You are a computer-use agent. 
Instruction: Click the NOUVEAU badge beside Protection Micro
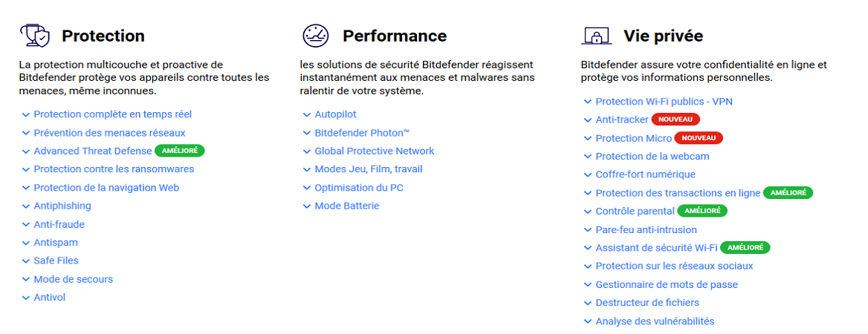(x=699, y=138)
